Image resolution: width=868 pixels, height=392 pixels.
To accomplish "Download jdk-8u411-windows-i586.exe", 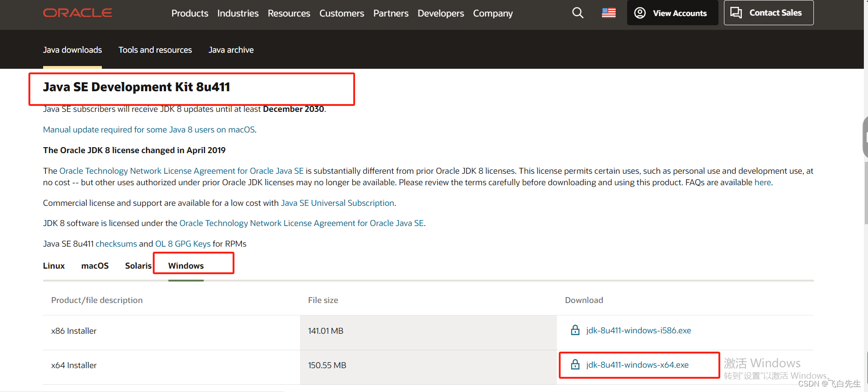I will pyautogui.click(x=639, y=331).
